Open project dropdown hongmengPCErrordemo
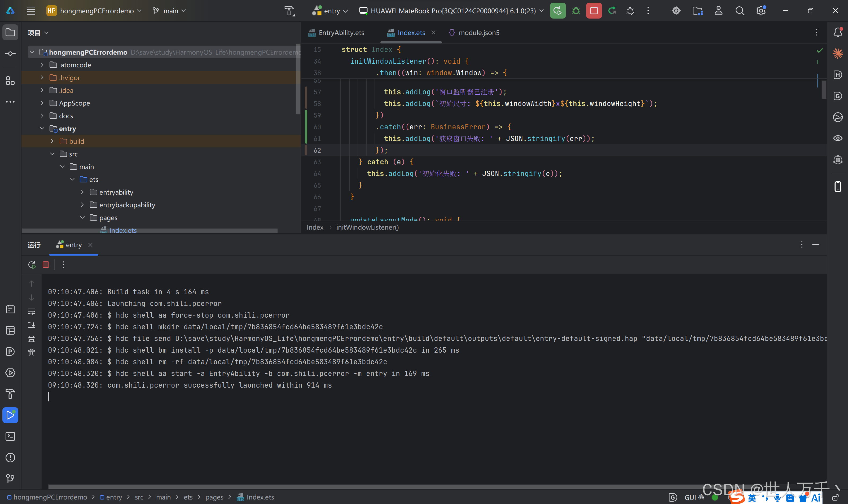The height and width of the screenshot is (504, 848). [x=94, y=11]
